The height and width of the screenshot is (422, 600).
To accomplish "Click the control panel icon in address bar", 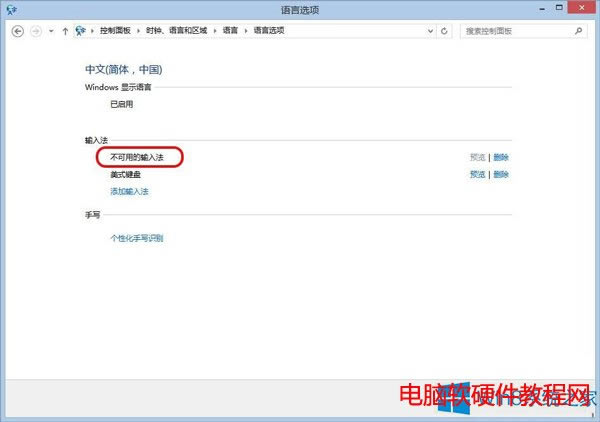I will click(x=80, y=31).
